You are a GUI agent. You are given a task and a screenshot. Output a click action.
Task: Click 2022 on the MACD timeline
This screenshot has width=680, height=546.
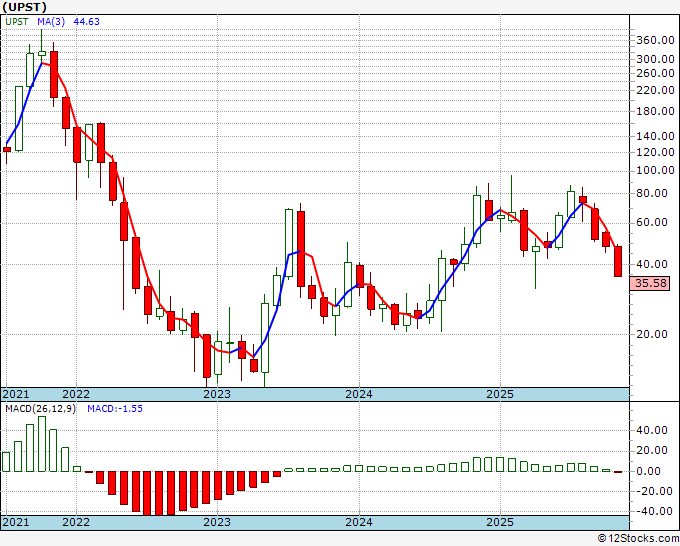click(76, 522)
